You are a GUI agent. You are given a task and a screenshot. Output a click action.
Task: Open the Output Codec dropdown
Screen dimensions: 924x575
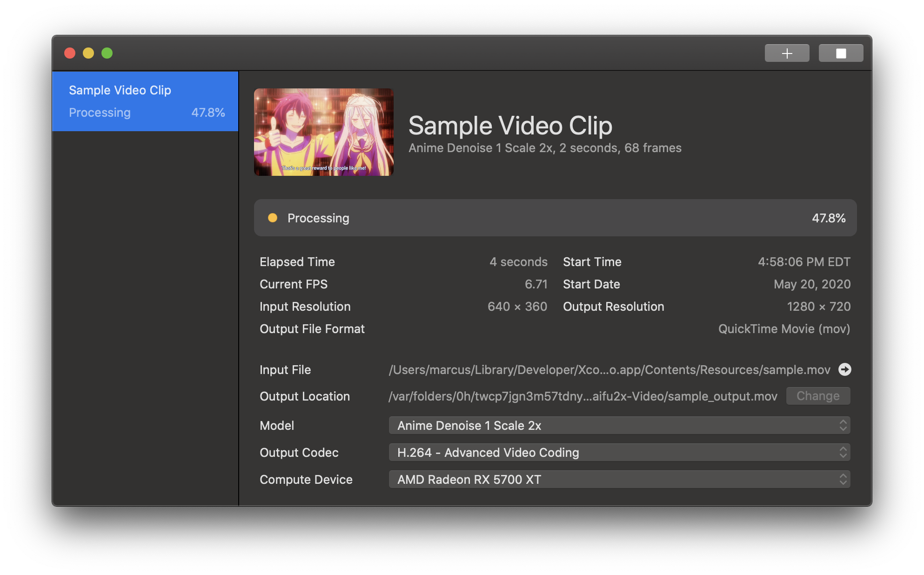pyautogui.click(x=619, y=453)
